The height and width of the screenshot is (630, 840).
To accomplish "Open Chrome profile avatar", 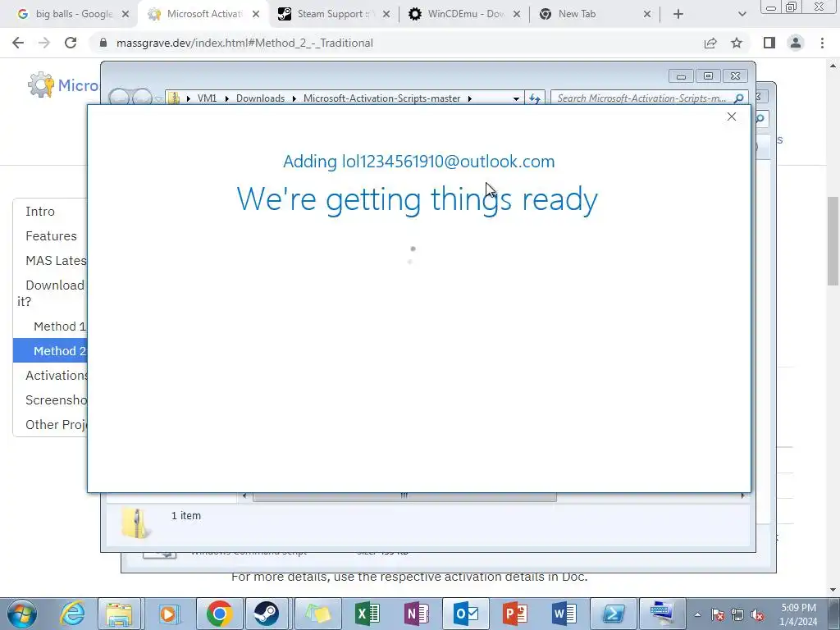I will [x=796, y=43].
